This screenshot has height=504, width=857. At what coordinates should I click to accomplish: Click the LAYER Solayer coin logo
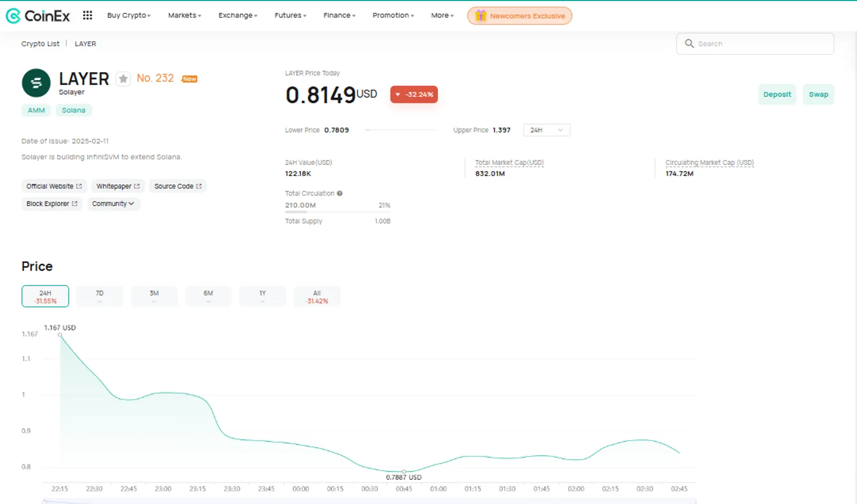[x=36, y=83]
